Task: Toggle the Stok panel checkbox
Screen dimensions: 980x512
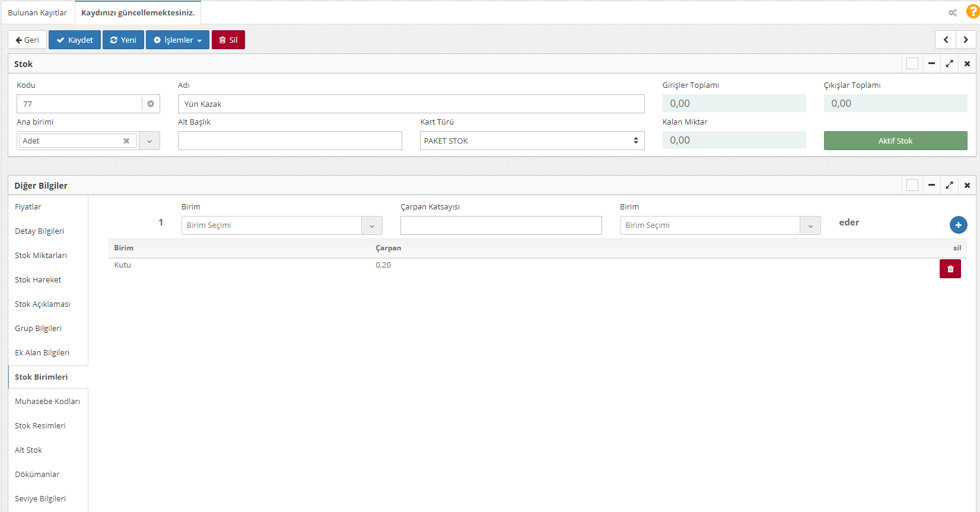Action: coord(912,63)
